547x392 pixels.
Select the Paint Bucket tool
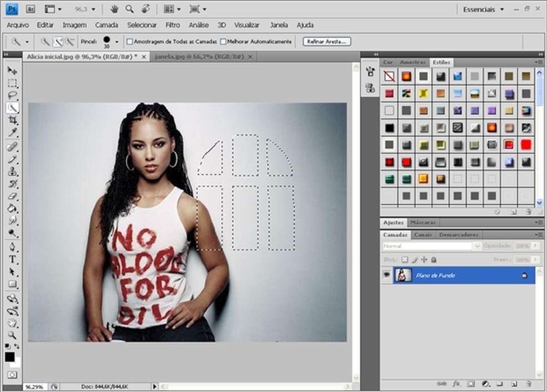pyautogui.click(x=12, y=209)
